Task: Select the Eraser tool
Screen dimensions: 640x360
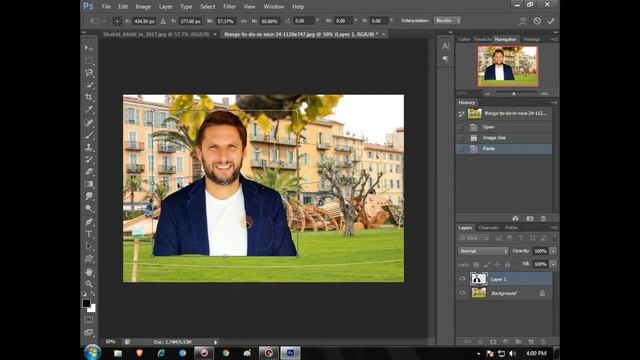Action: 89,171
